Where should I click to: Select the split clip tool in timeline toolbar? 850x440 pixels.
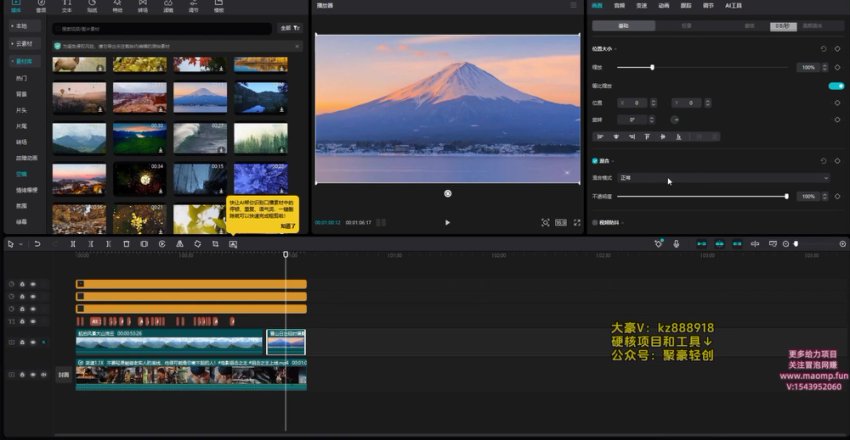[72, 244]
